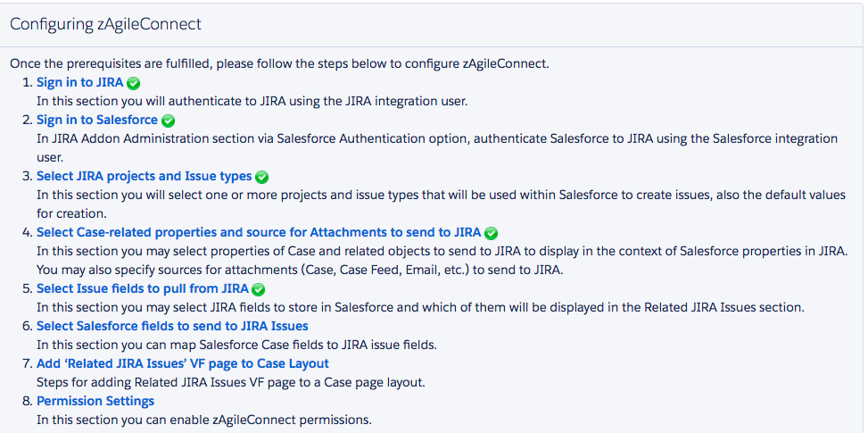
Task: Open Select Salesforce fields to send to JIRA Issues
Action: pos(173,326)
